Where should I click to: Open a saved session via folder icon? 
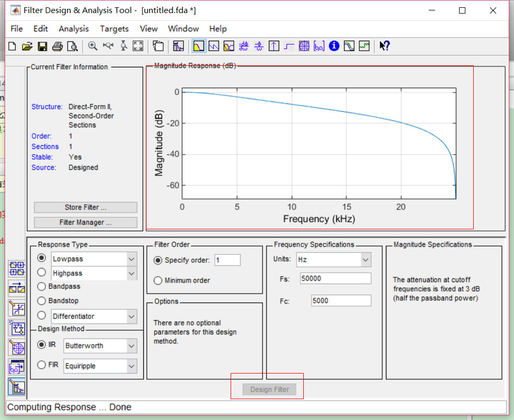pyautogui.click(x=27, y=46)
